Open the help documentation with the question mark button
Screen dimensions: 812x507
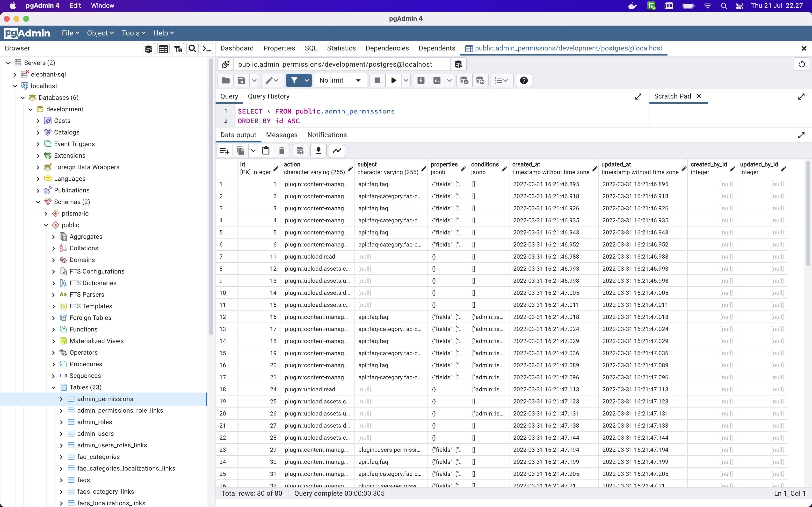point(523,80)
